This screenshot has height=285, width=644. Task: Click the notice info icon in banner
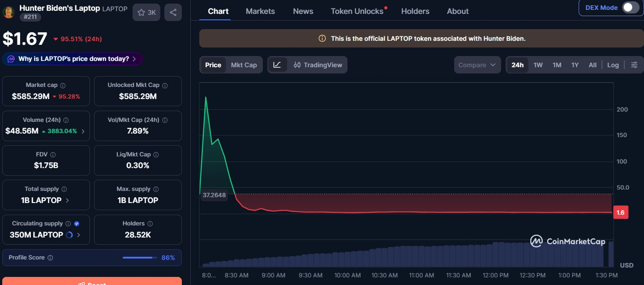(x=322, y=39)
